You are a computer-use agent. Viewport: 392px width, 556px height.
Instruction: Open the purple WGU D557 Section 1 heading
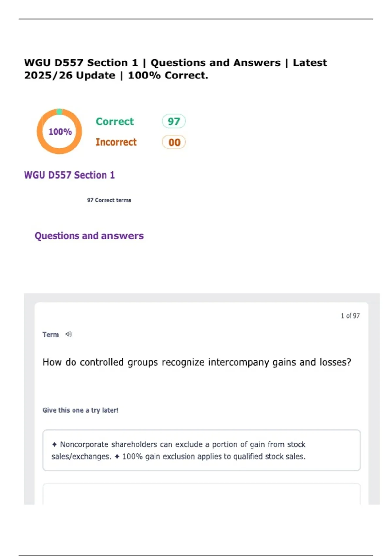point(69,175)
